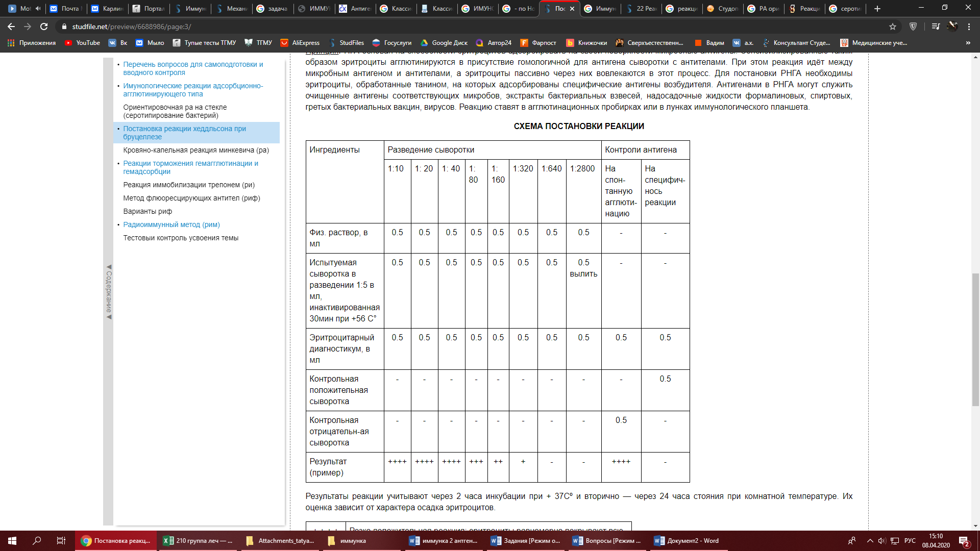Viewport: 980px width, 551px height.
Task: Switch to Excel 210 группа леч window
Action: [x=198, y=541]
